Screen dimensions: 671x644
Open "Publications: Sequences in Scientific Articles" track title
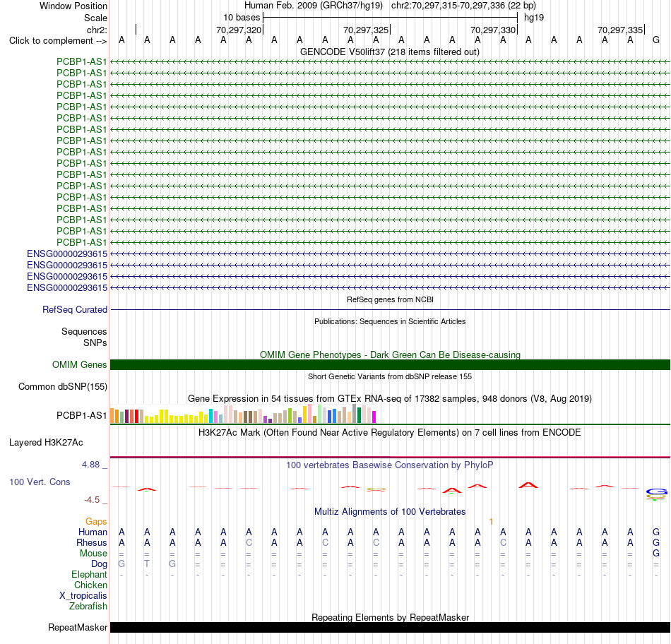(390, 321)
